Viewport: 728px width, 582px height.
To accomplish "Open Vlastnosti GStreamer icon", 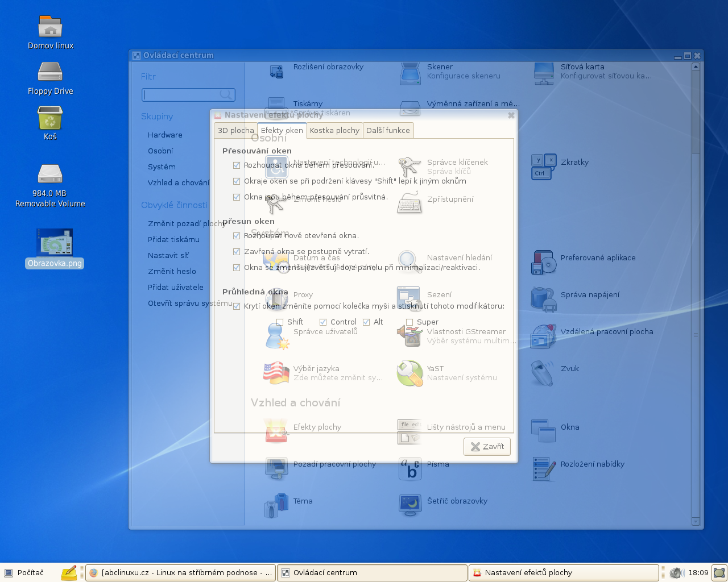I will 410,336.
